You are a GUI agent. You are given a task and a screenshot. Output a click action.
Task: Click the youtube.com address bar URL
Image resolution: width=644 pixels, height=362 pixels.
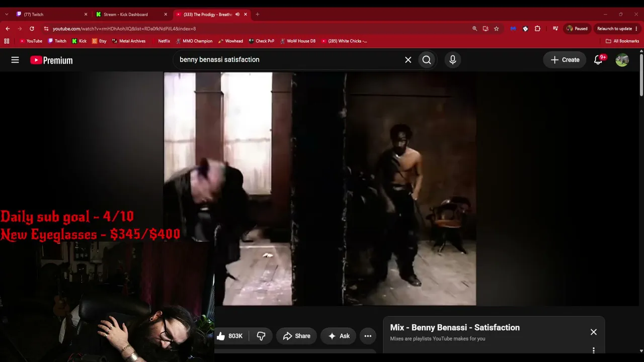click(124, 29)
